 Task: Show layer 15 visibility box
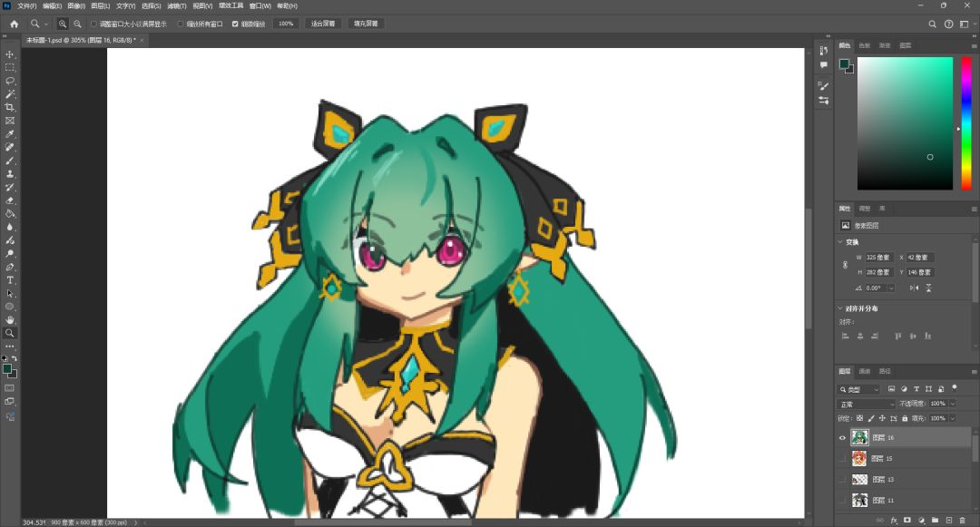coord(842,458)
